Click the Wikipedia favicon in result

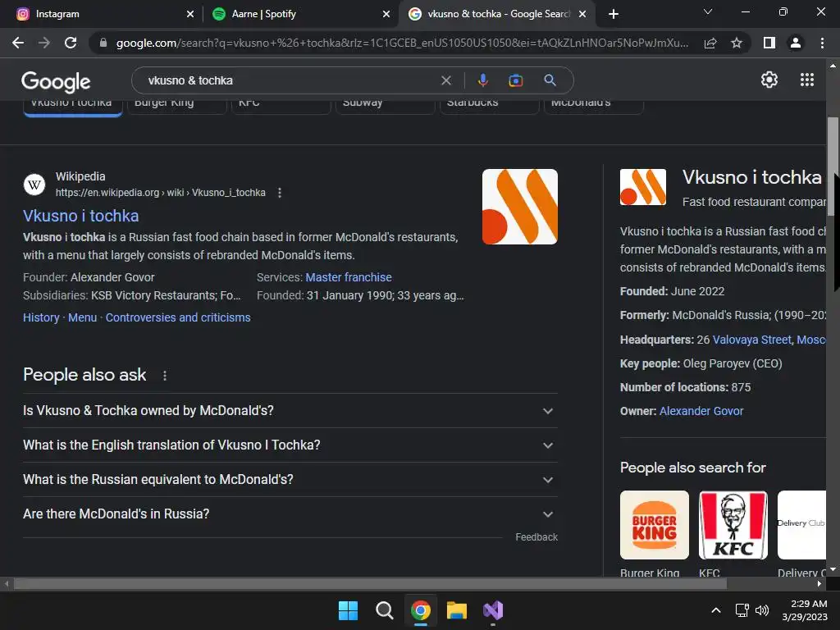pyautogui.click(x=34, y=185)
